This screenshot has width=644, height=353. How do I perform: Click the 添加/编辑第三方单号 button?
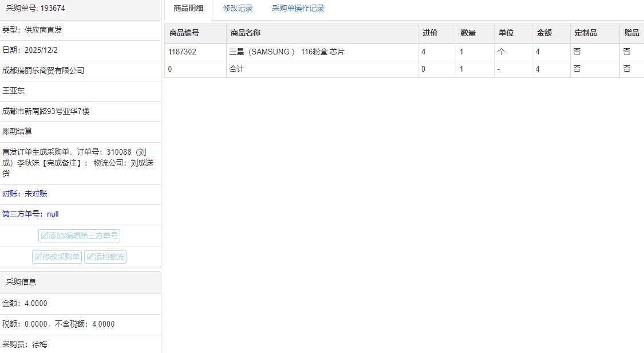[x=80, y=236]
